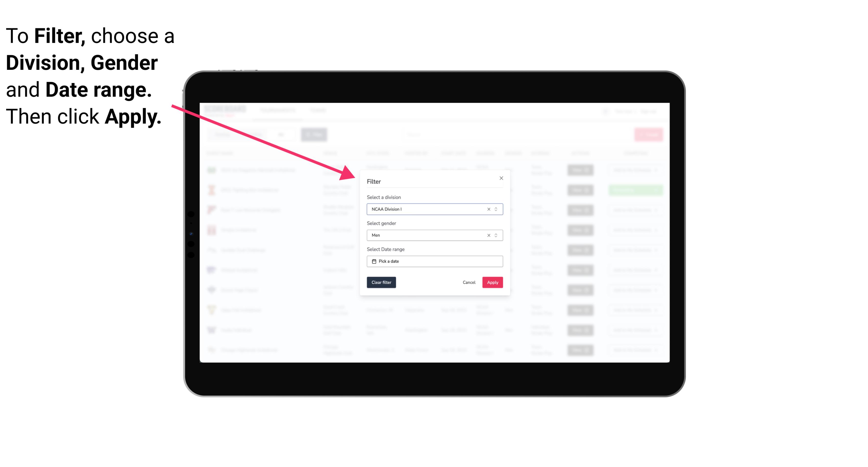Click the Clear filter button
Image resolution: width=868 pixels, height=467 pixels.
[x=381, y=283]
